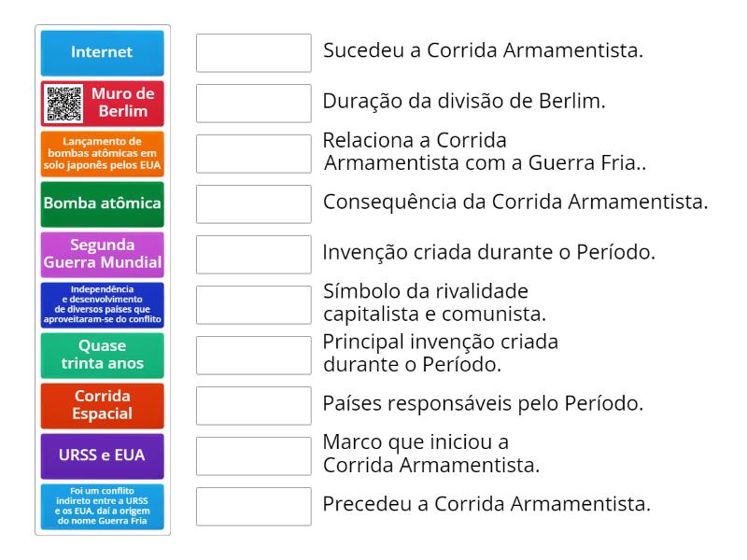Viewport: 747px width, 560px height.
Task: Click the slot next to Invenção criada durante o Período
Action: pos(254,254)
